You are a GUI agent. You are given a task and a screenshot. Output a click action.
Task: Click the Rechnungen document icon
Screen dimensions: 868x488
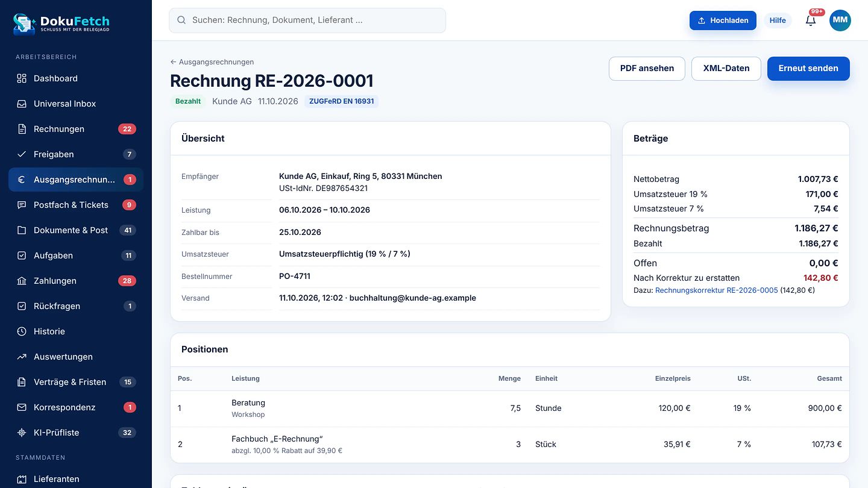22,129
